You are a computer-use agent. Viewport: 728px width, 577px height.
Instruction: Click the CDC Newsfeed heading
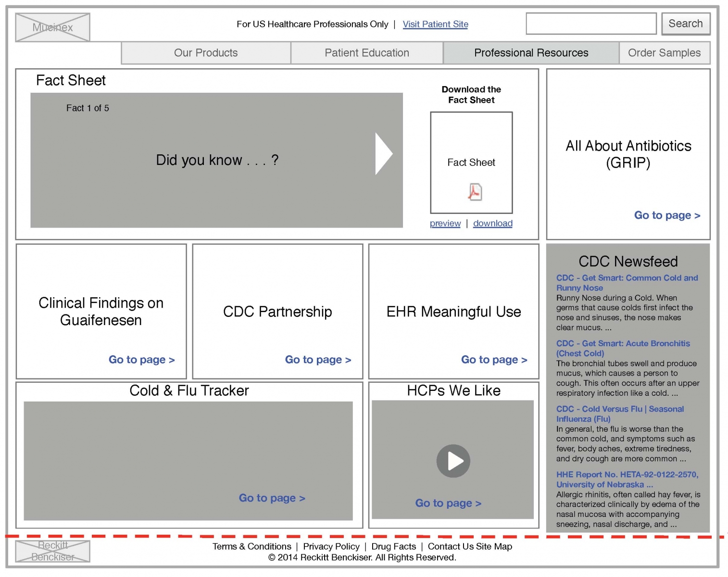click(x=628, y=261)
